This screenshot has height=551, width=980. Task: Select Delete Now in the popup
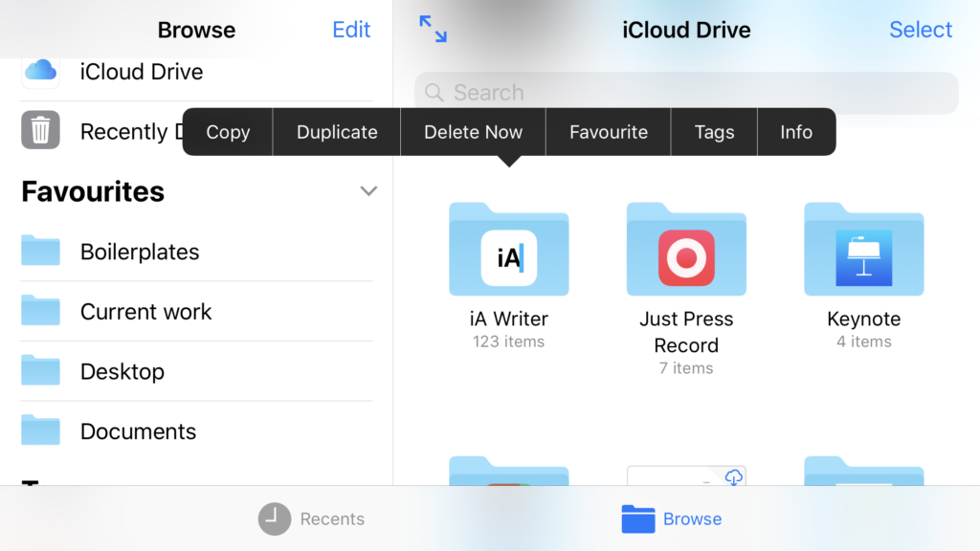tap(473, 131)
